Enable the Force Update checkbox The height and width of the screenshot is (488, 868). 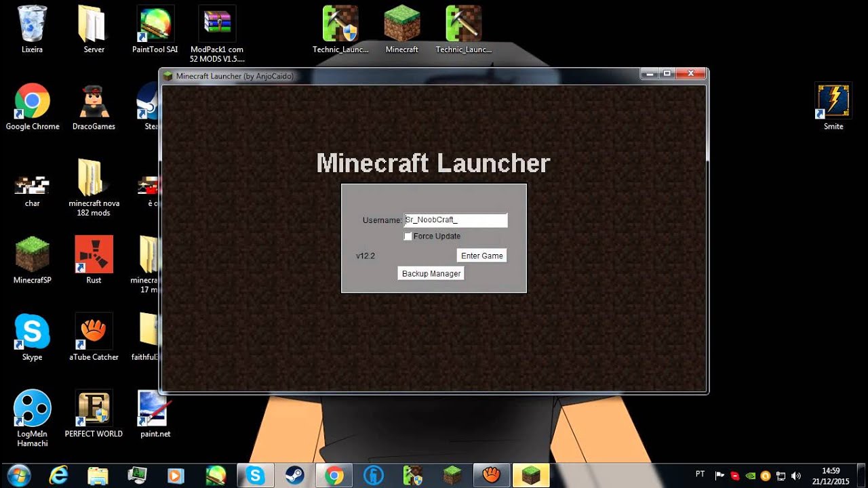click(408, 236)
